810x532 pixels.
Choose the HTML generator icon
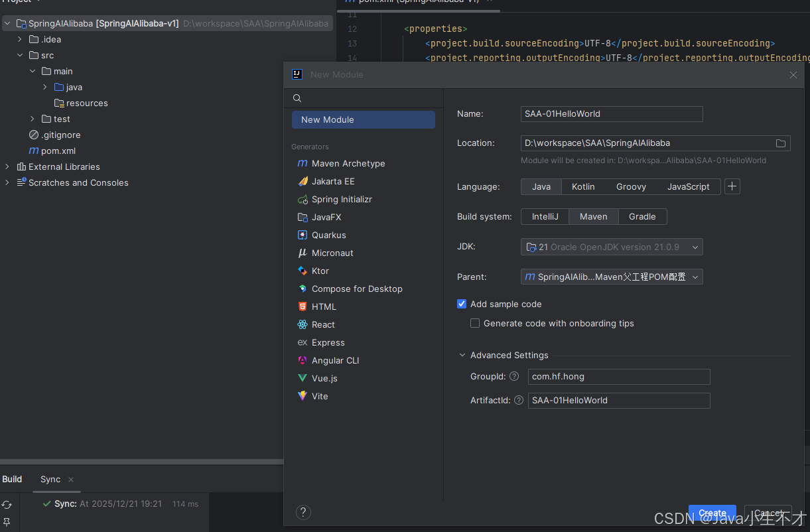coord(303,306)
